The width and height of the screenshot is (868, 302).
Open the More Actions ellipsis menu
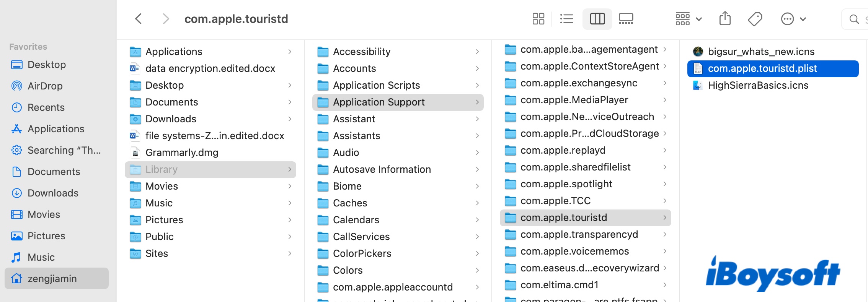tap(793, 19)
